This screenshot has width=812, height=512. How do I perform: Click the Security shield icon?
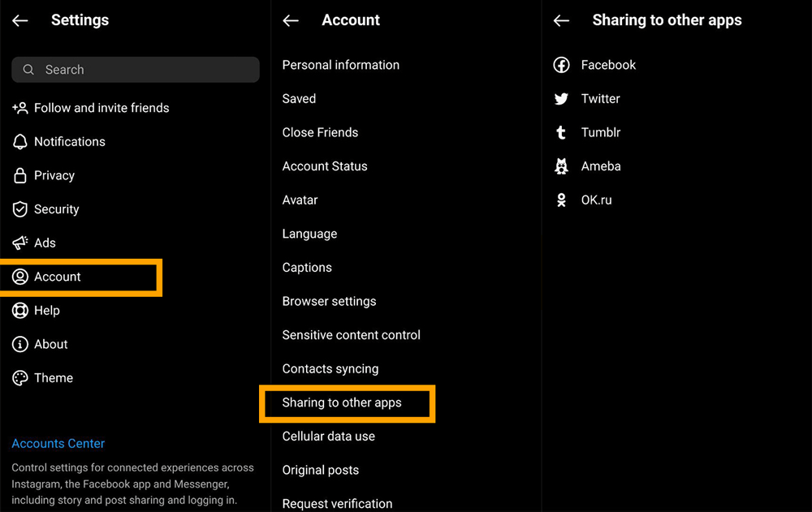[20, 209]
